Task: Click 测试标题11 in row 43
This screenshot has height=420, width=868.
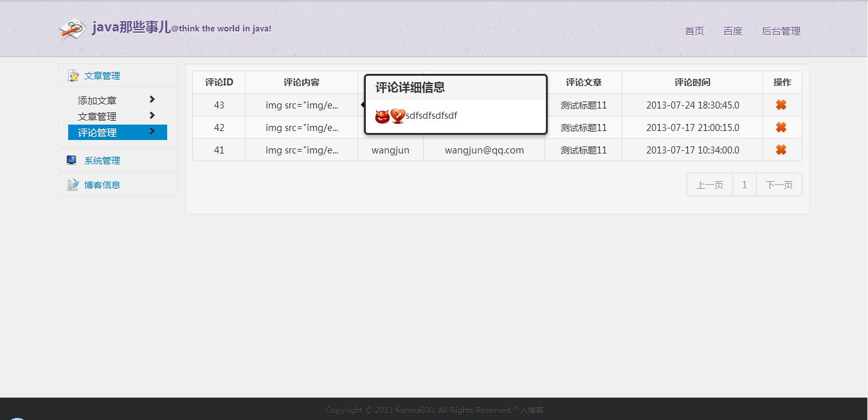Action: click(584, 105)
